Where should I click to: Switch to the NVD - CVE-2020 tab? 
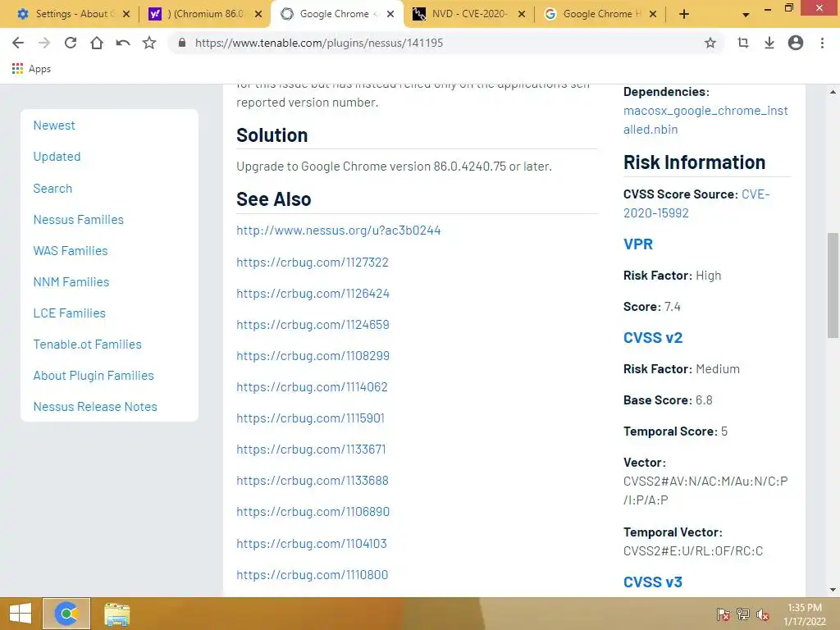coord(468,14)
